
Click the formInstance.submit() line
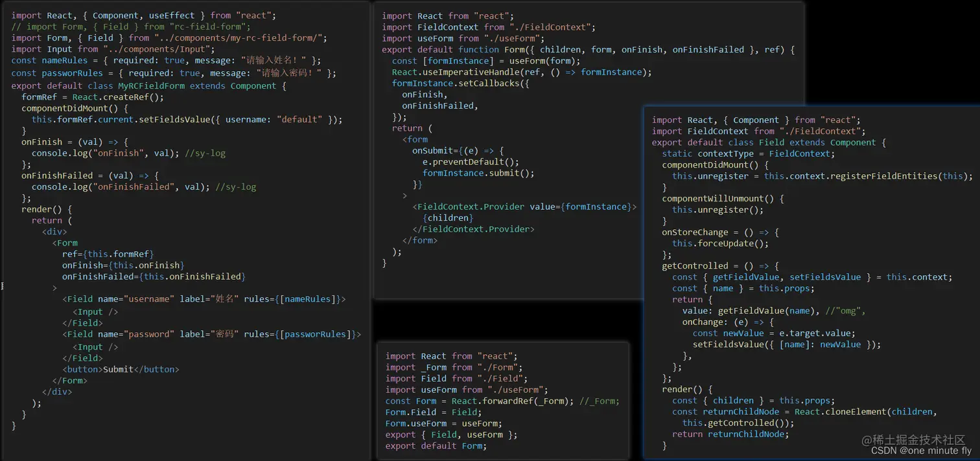(x=478, y=173)
